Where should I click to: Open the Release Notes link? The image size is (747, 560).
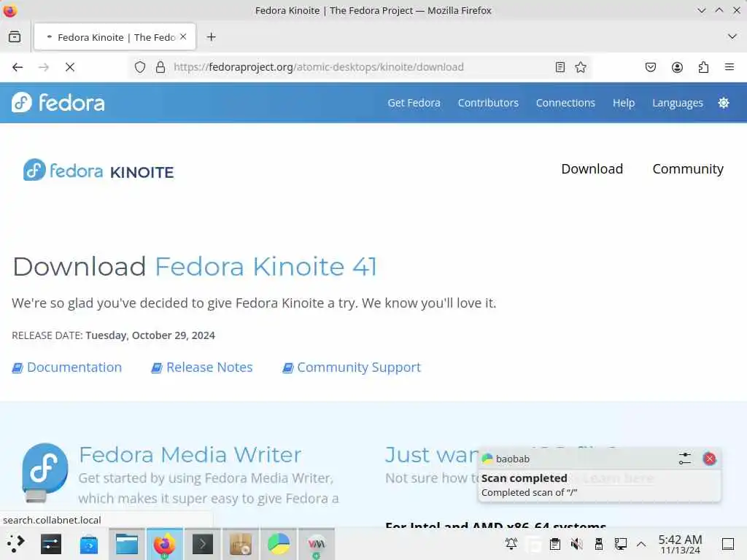(202, 367)
